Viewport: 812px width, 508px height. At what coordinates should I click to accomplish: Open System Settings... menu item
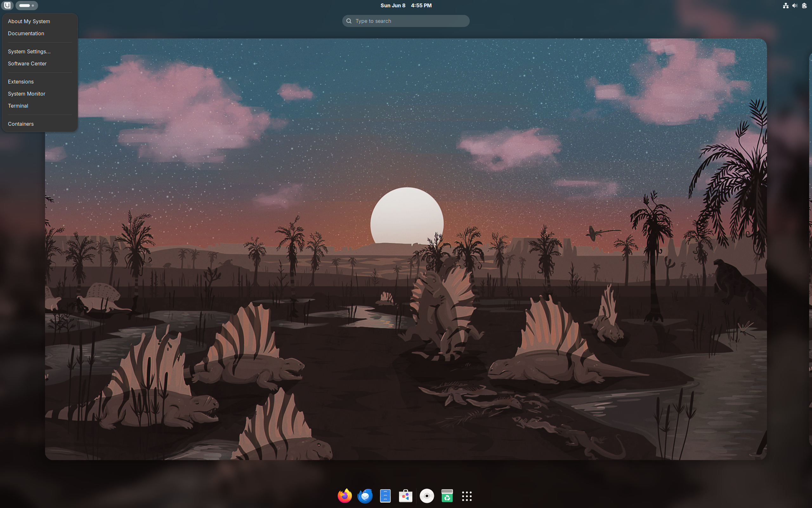point(40,51)
